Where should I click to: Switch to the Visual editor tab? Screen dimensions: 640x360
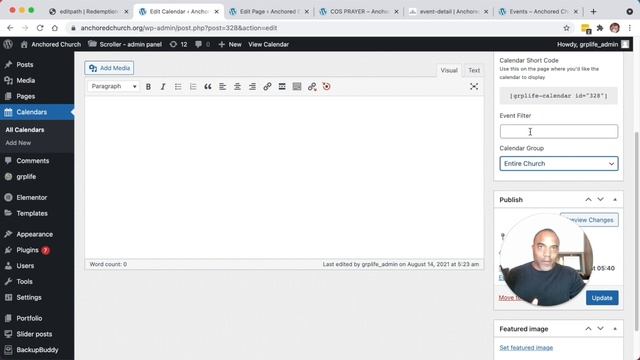pyautogui.click(x=449, y=70)
